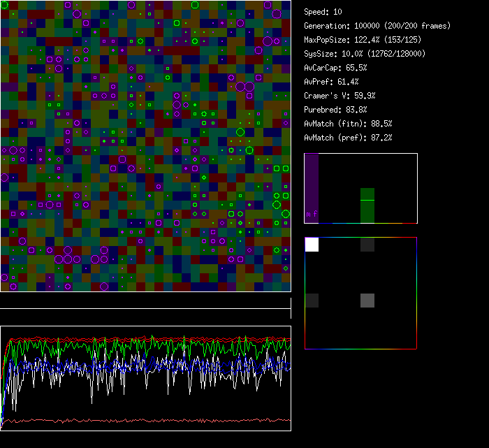Click the Generation counter text
The height and width of the screenshot is (448, 489).
coord(377,26)
